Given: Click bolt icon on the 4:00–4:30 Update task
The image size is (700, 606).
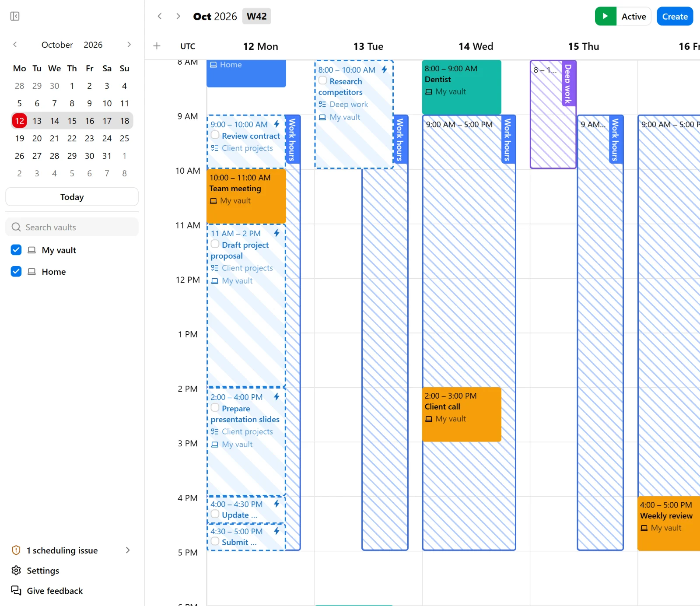Looking at the screenshot, I should click(276, 504).
